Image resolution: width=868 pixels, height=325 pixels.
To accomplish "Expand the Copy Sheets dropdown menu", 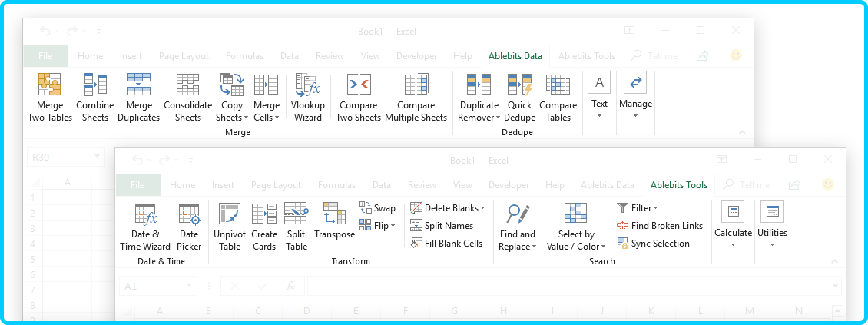I will [x=246, y=118].
